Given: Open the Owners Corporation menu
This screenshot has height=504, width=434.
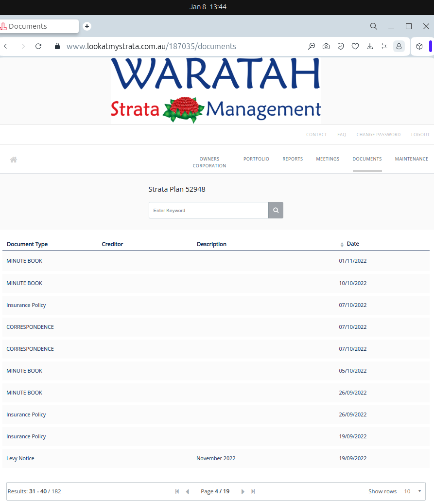Looking at the screenshot, I should pyautogui.click(x=209, y=162).
